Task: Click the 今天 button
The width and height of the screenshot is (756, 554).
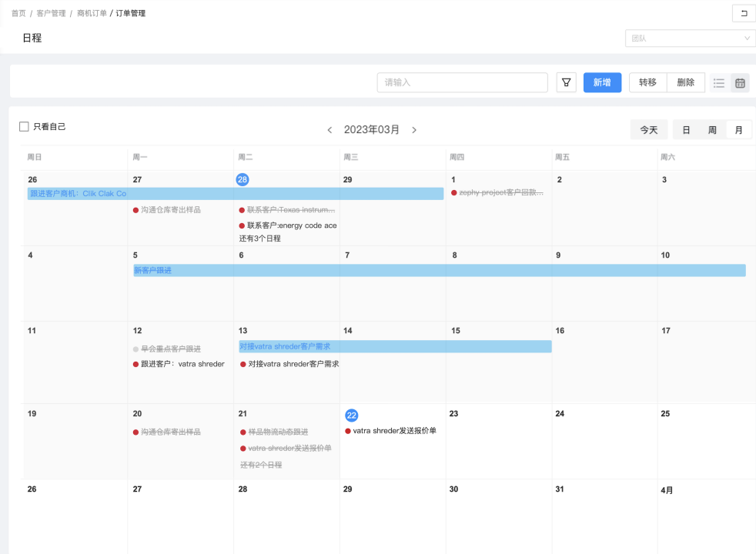Action: [x=648, y=130]
